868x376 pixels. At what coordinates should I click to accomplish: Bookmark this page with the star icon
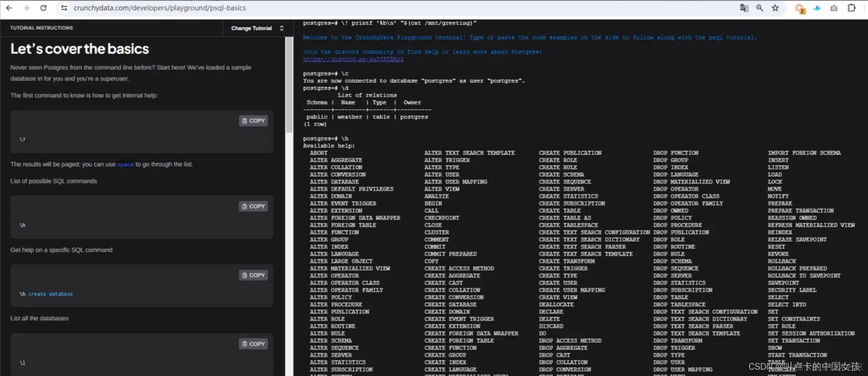point(775,8)
